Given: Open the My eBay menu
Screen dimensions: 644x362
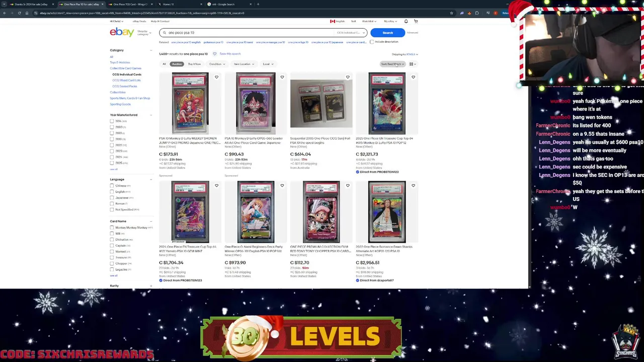Looking at the screenshot, I should click(390, 21).
